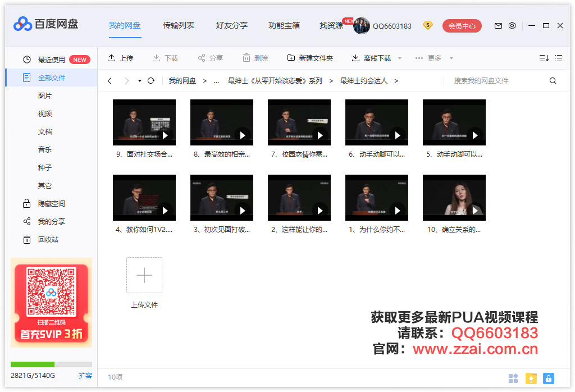The width and height of the screenshot is (575, 392).
Task: Click the delete toolbar button
Action: point(255,58)
